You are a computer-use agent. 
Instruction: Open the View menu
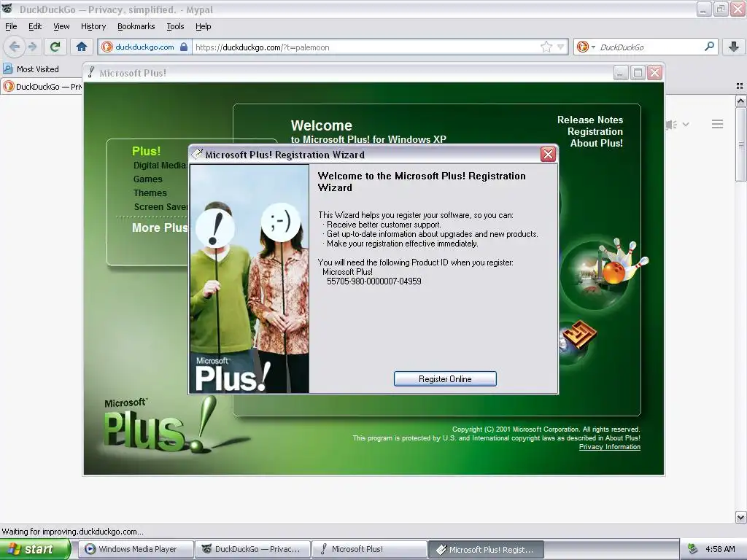(x=61, y=26)
